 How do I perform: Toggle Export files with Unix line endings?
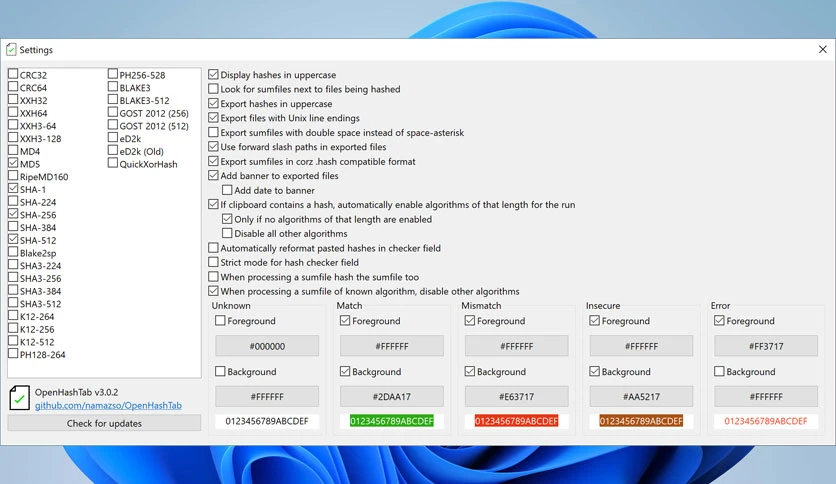pos(213,118)
